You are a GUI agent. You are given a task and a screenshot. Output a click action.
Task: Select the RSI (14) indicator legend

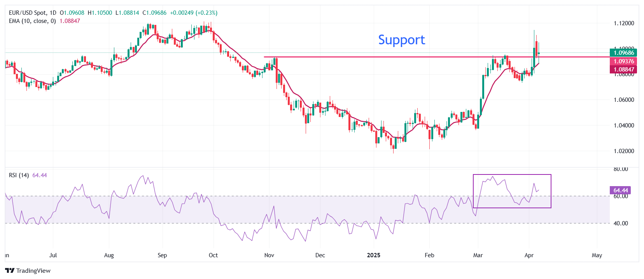pos(19,175)
